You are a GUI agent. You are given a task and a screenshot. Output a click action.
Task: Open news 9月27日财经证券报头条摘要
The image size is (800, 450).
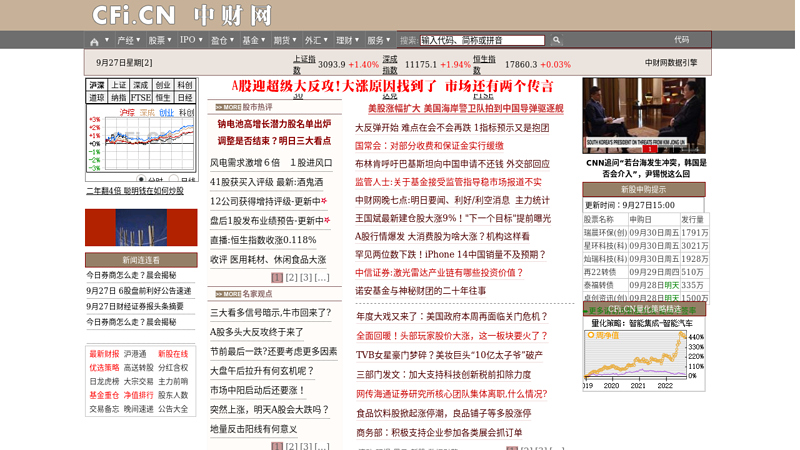[x=135, y=307]
